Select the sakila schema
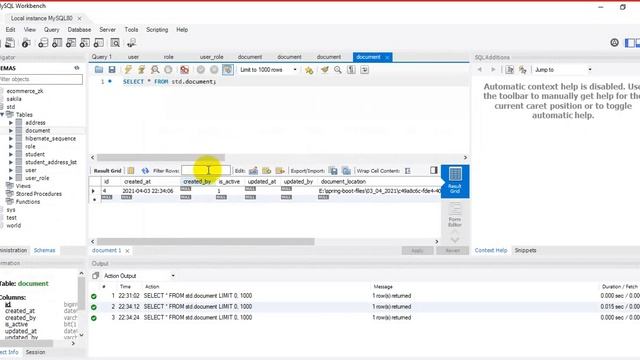This screenshot has width=640, height=360. coord(14,99)
